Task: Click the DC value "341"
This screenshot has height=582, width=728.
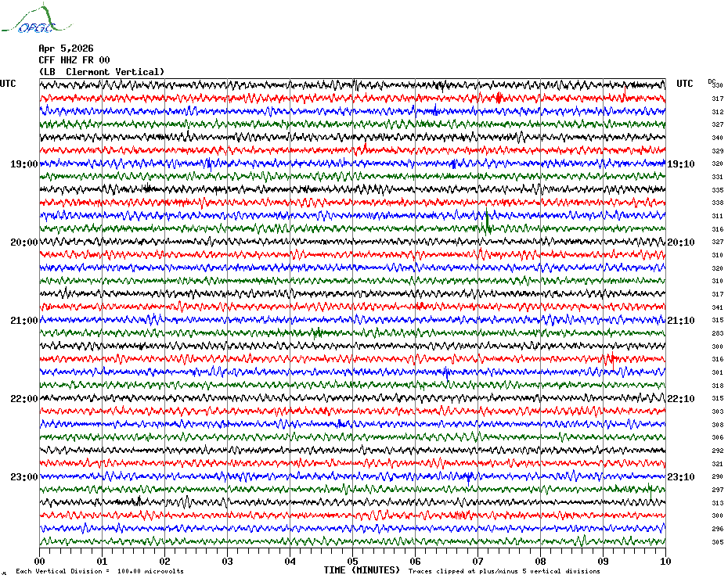Action: coord(718,307)
